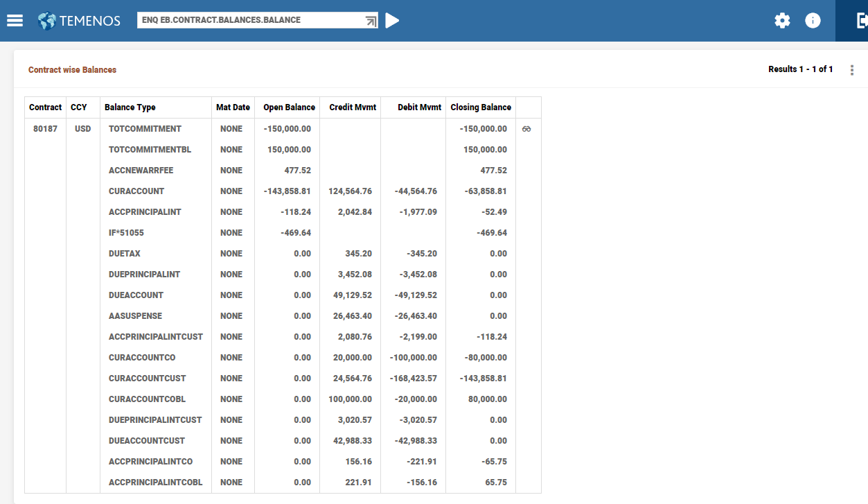
Task: Run the command with play button
Action: point(392,21)
